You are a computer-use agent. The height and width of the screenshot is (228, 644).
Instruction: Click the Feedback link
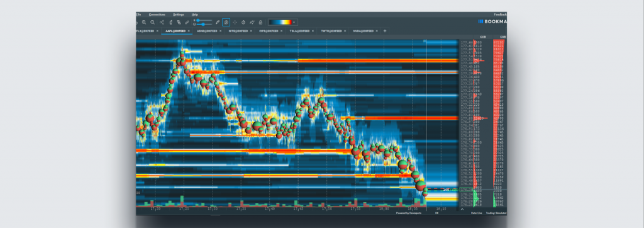click(500, 14)
